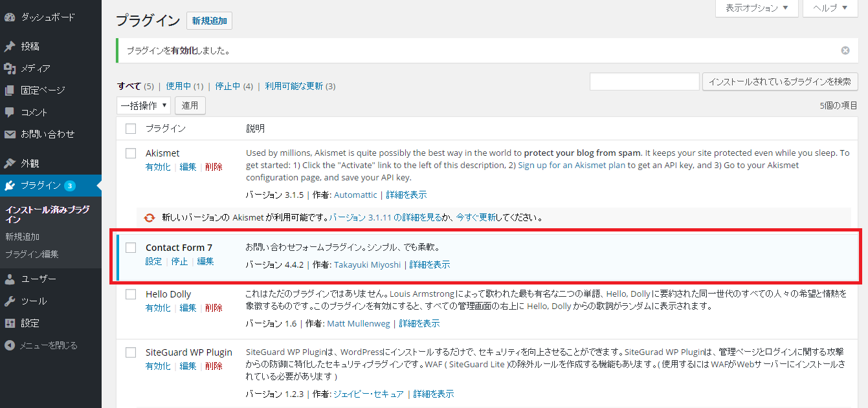Check the Akismet plugin checkbox
This screenshot has width=868, height=408.
130,153
